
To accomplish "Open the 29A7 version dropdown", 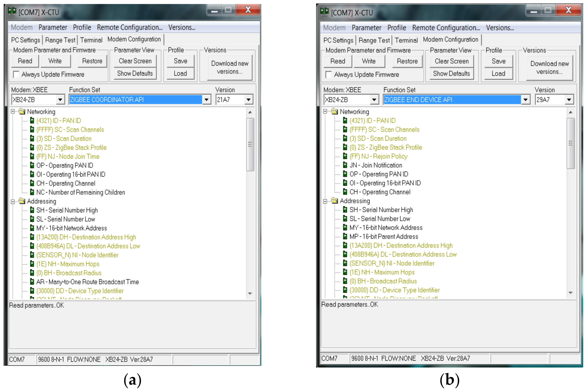I will point(569,100).
